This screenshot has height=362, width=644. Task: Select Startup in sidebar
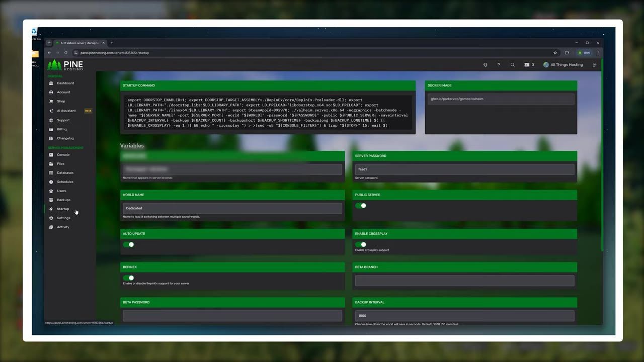coord(63,209)
